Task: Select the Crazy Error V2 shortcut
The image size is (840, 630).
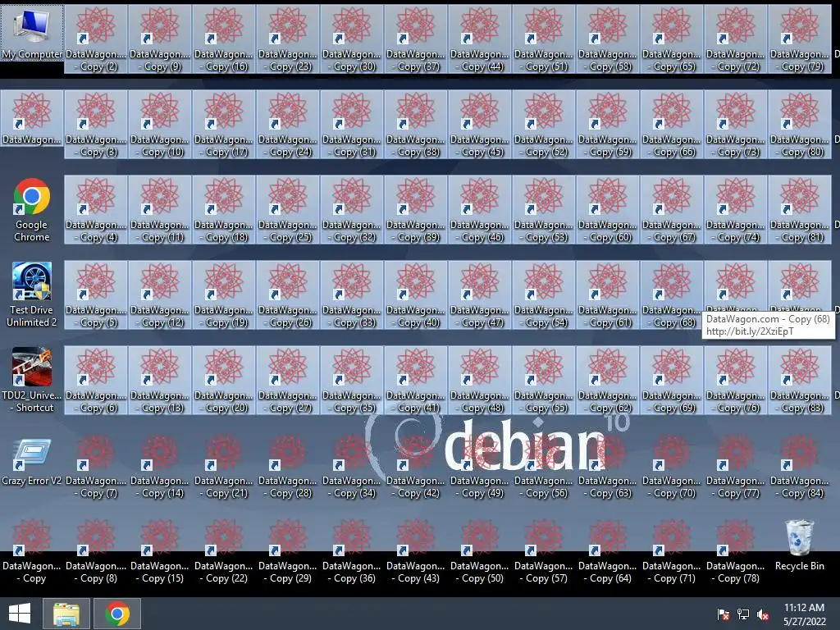Action: [x=32, y=463]
